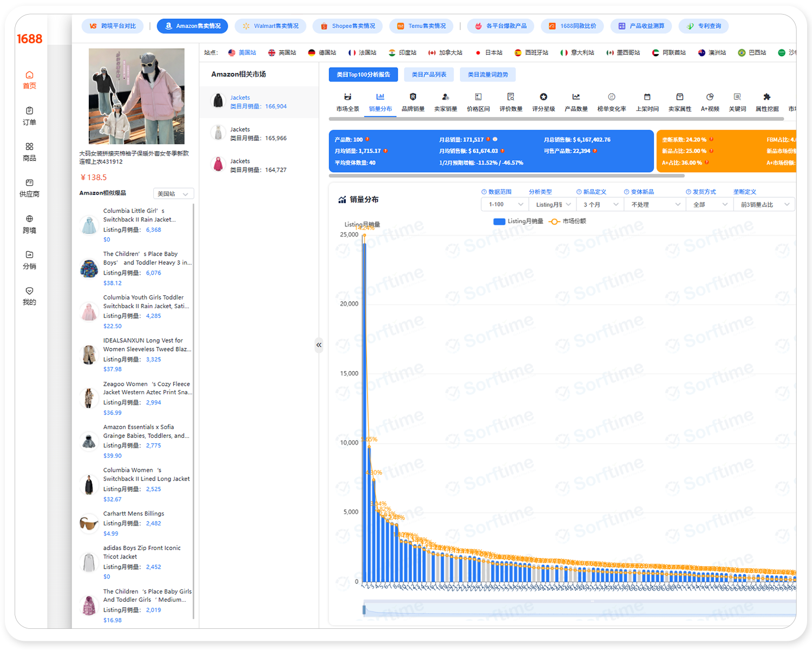This screenshot has height=650, width=812.
Task: Switch to the Walmart售卖情况 tab
Action: pos(270,26)
